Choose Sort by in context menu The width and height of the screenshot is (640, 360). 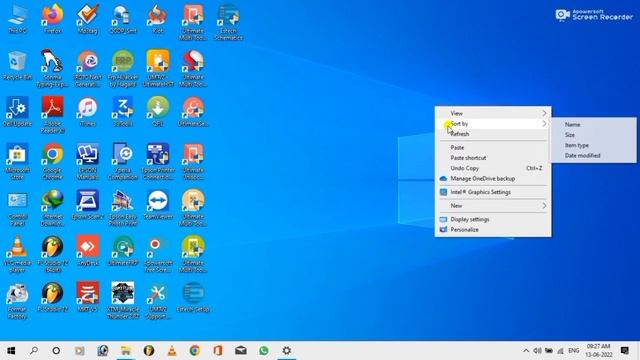pos(493,124)
